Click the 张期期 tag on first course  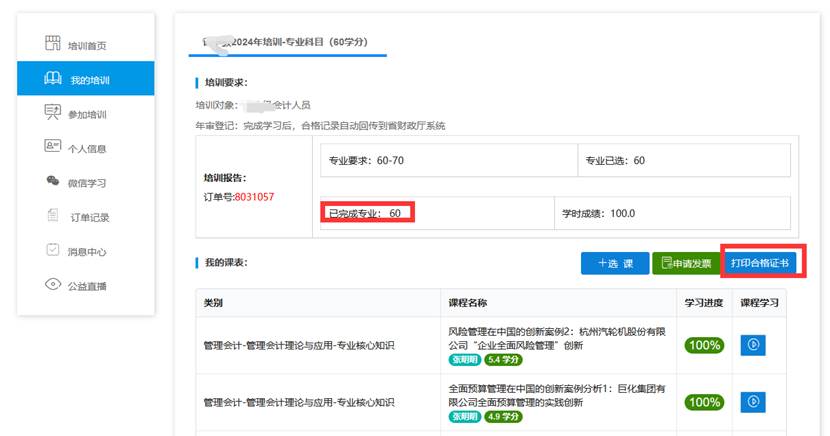tap(463, 360)
